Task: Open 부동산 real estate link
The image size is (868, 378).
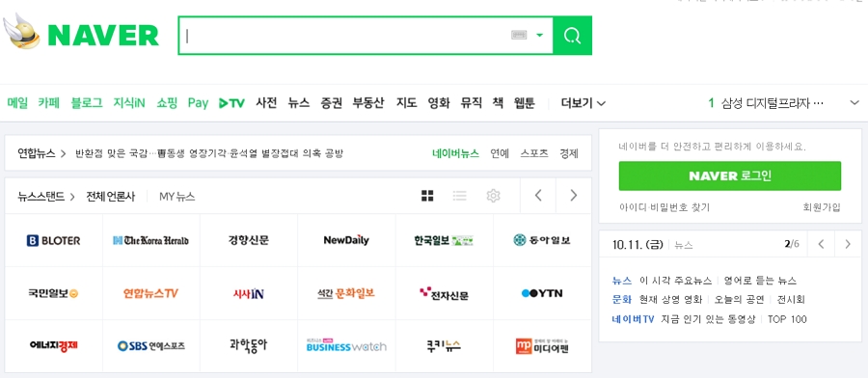Action: point(368,103)
